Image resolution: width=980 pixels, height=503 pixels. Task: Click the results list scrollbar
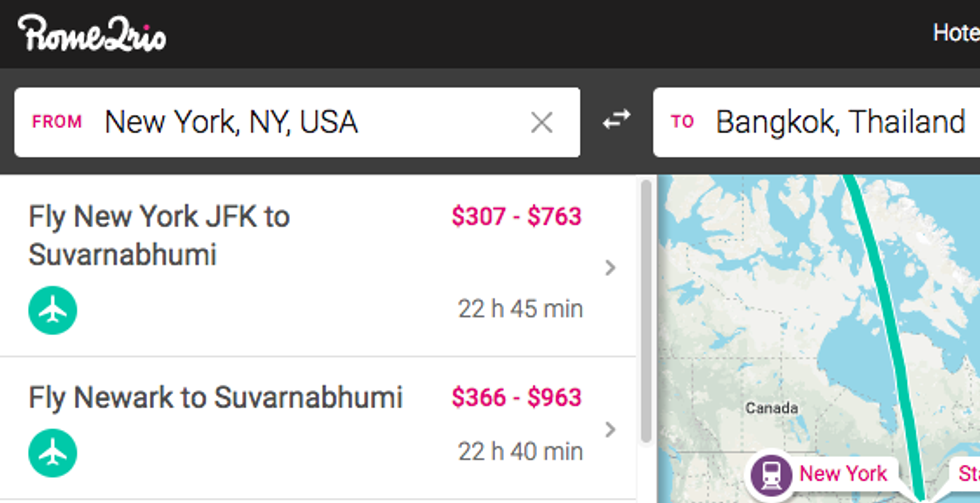pos(646,310)
